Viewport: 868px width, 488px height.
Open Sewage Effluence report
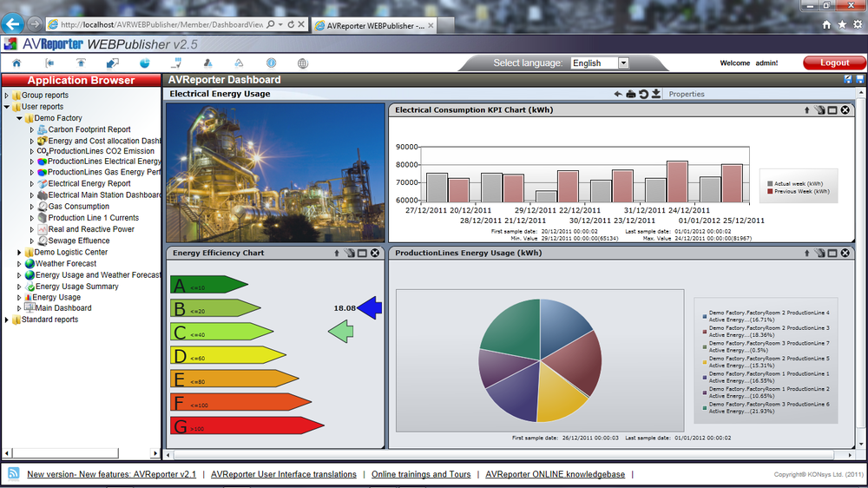pos(79,241)
